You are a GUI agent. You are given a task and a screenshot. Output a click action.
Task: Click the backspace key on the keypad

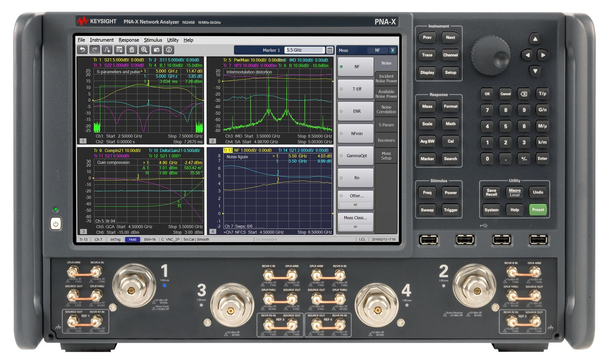[524, 94]
